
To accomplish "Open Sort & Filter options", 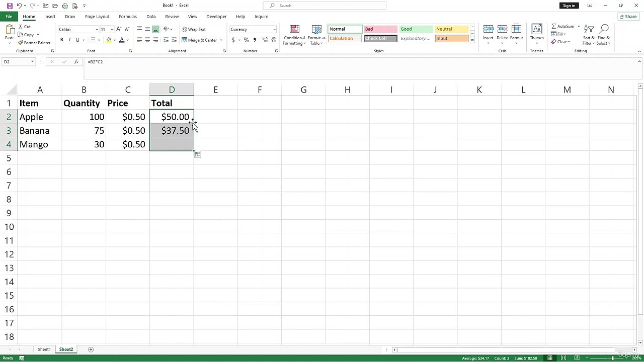I will pyautogui.click(x=589, y=34).
